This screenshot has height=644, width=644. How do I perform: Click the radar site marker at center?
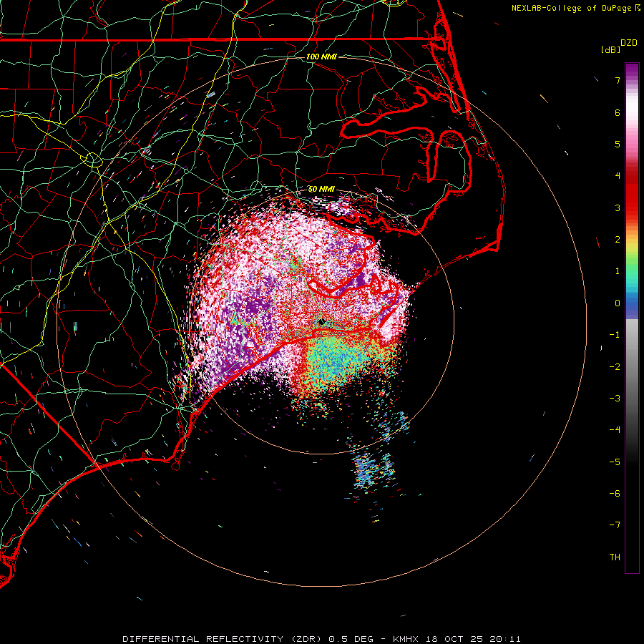click(x=321, y=321)
